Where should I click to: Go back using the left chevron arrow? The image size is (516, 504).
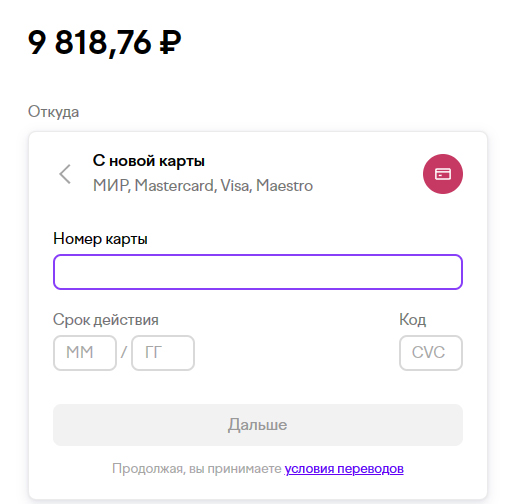65,174
